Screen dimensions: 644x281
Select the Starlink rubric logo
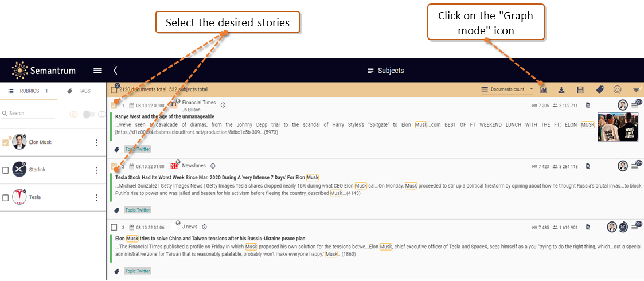point(19,170)
